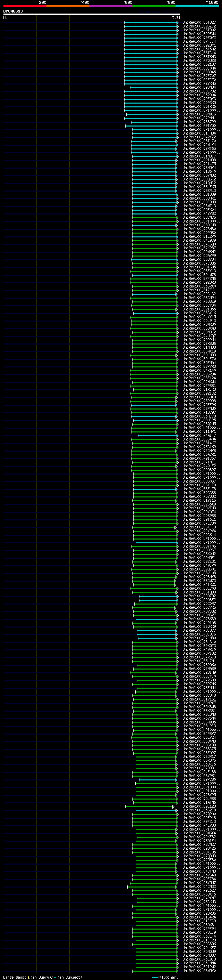The image size is (222, 980).
Task: Click the UniRef100_A6DXT5 label
Action: point(199,894)
